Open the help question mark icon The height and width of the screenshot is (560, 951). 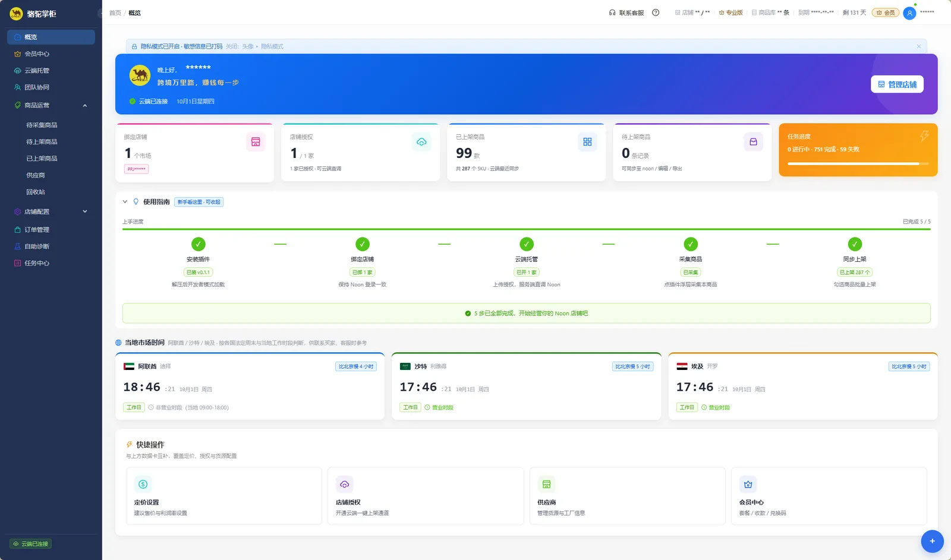[x=656, y=12]
